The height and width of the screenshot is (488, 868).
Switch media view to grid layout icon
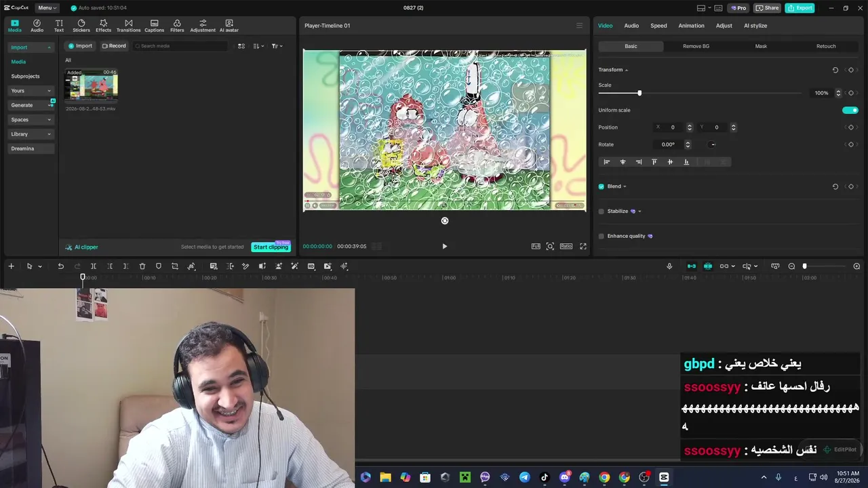pos(241,46)
